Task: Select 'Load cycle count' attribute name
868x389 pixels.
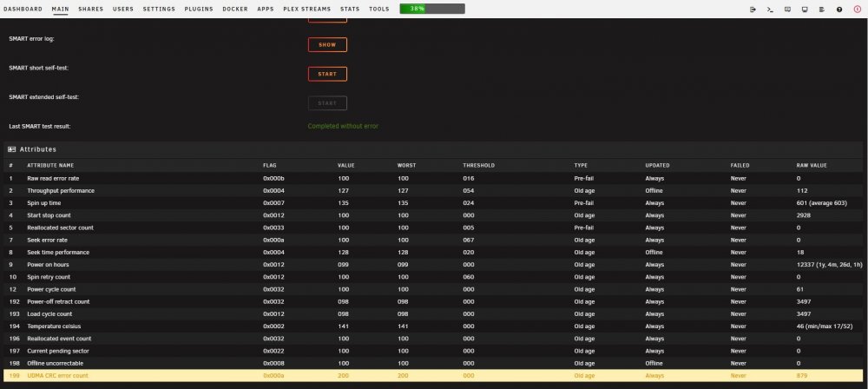Action: coord(49,313)
